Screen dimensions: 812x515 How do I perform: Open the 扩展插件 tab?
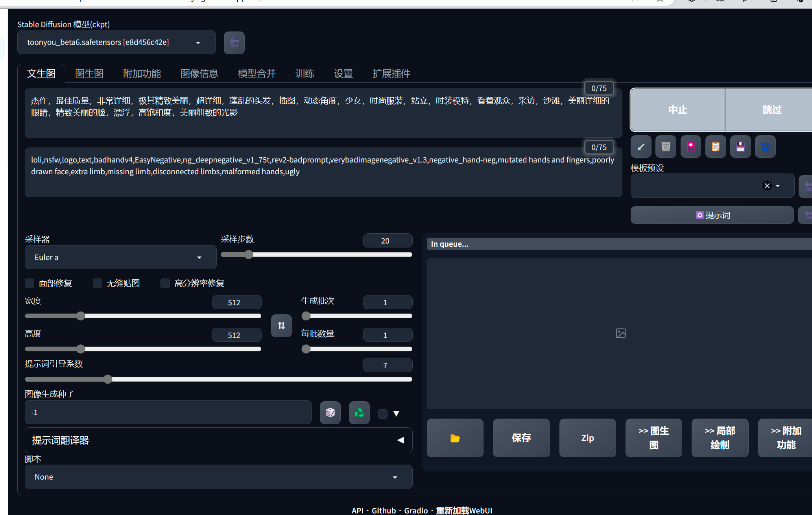click(391, 74)
